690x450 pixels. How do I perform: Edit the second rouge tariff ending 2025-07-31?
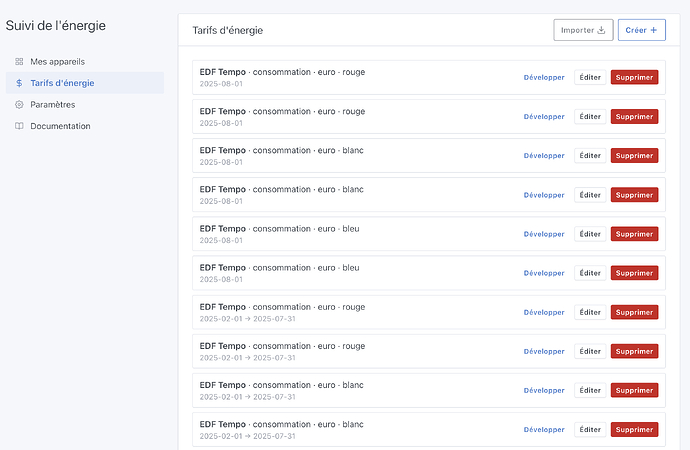pos(590,351)
